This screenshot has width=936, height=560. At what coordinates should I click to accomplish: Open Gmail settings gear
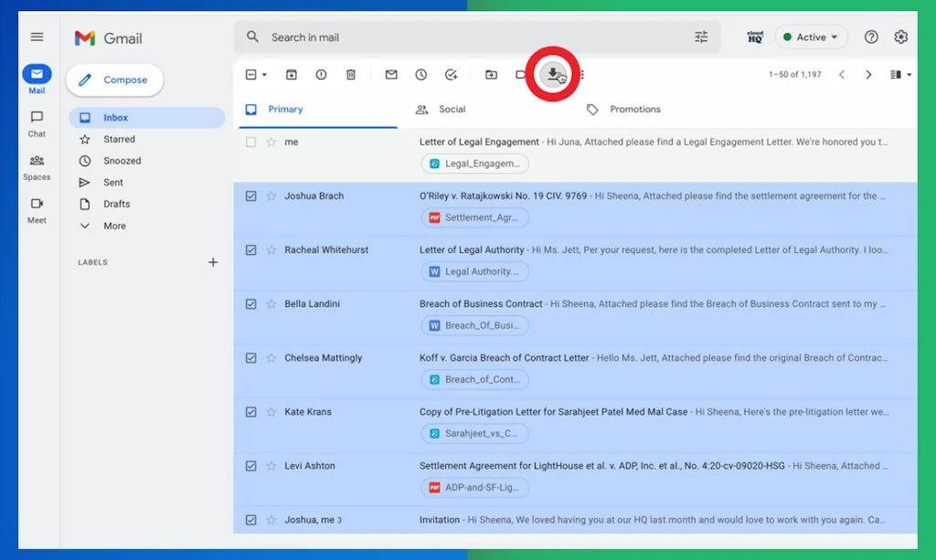[x=901, y=37]
